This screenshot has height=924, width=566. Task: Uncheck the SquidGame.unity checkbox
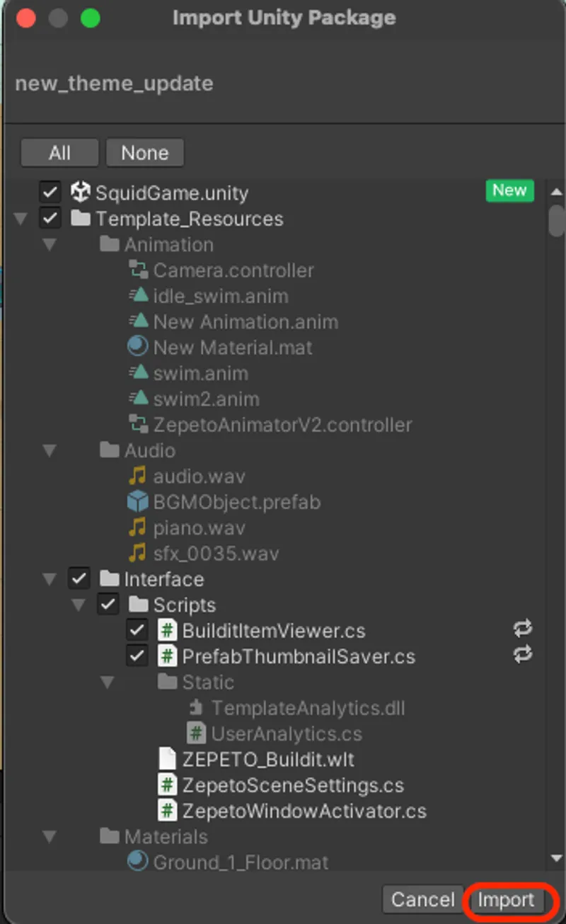pyautogui.click(x=49, y=192)
